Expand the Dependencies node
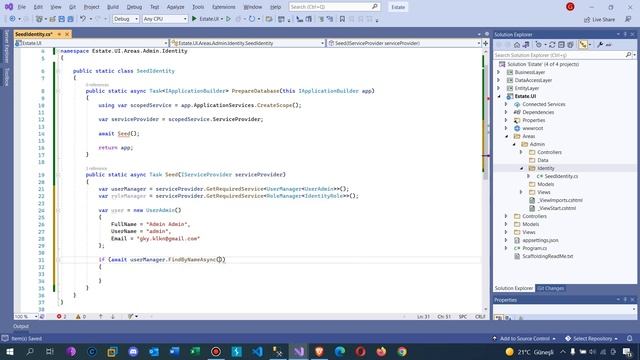The height and width of the screenshot is (360, 640). (x=506, y=112)
